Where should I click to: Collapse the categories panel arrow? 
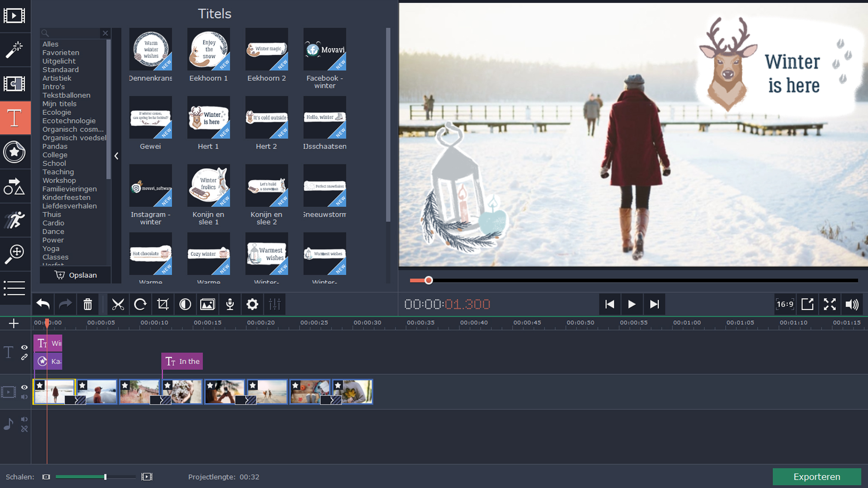point(116,156)
